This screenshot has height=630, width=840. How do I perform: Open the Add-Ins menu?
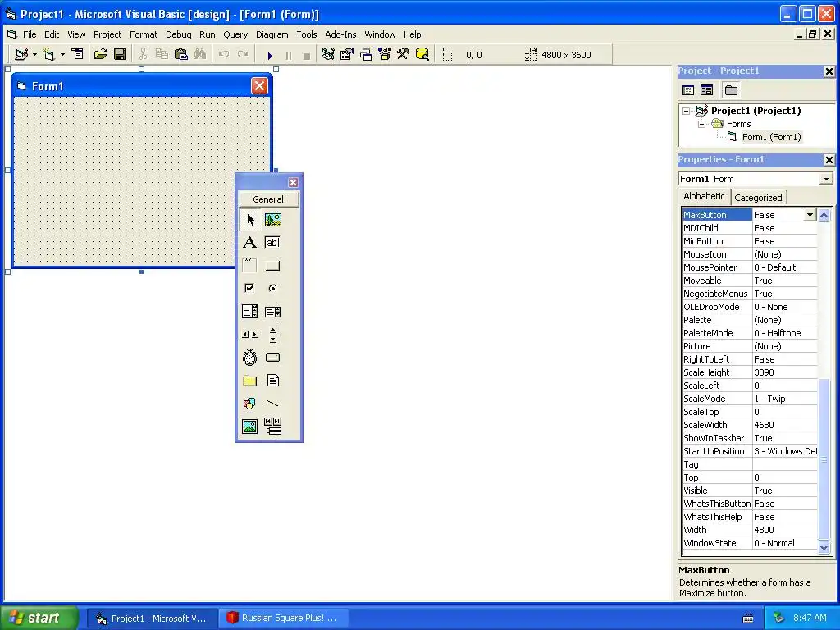340,34
